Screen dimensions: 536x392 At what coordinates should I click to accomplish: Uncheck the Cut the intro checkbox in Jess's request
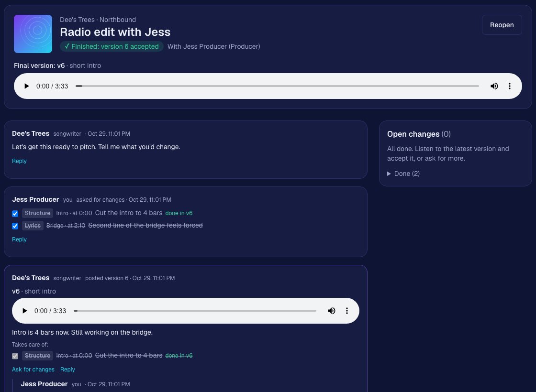[x=15, y=213]
